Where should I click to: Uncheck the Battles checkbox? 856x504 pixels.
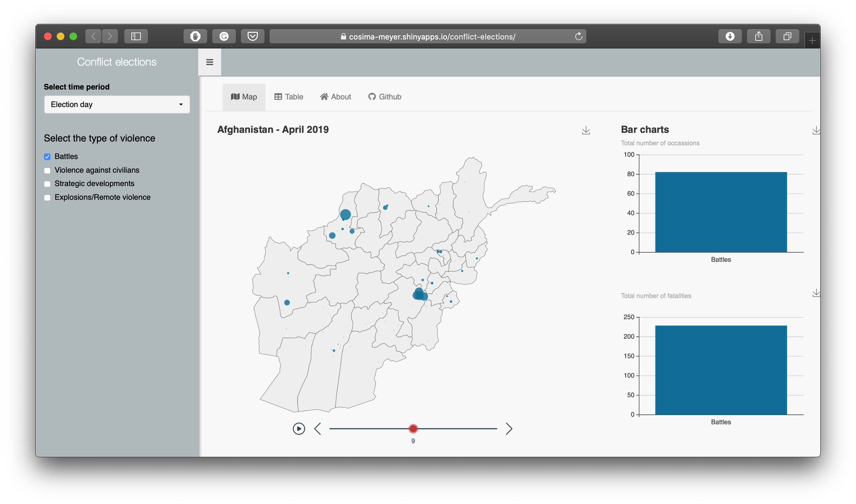(47, 156)
